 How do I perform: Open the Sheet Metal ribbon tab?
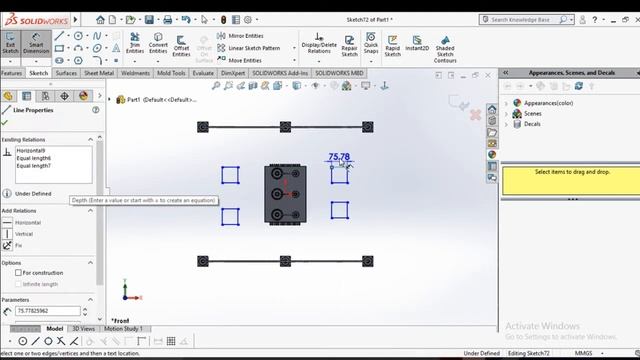pos(99,73)
